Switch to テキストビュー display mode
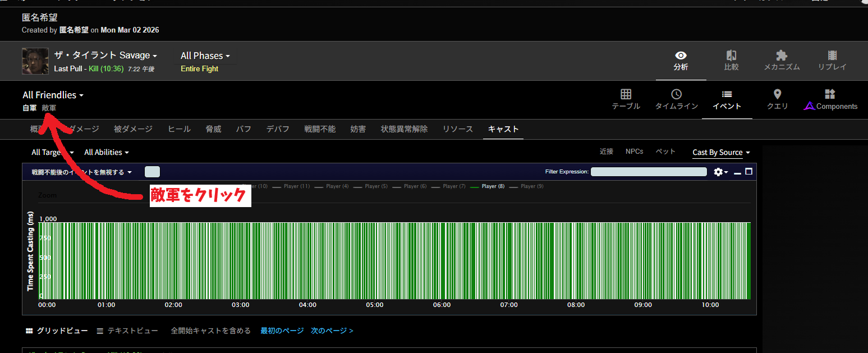This screenshot has height=353, width=868. pyautogui.click(x=127, y=331)
